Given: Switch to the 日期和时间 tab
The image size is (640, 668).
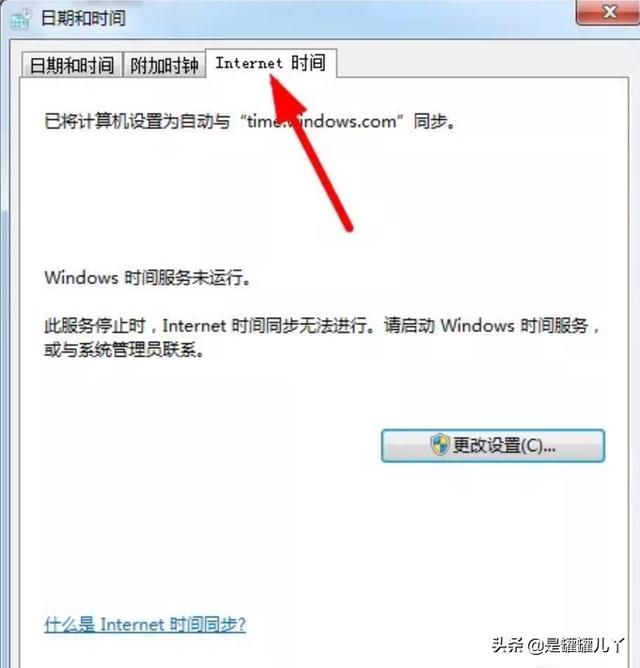Looking at the screenshot, I should tap(72, 65).
